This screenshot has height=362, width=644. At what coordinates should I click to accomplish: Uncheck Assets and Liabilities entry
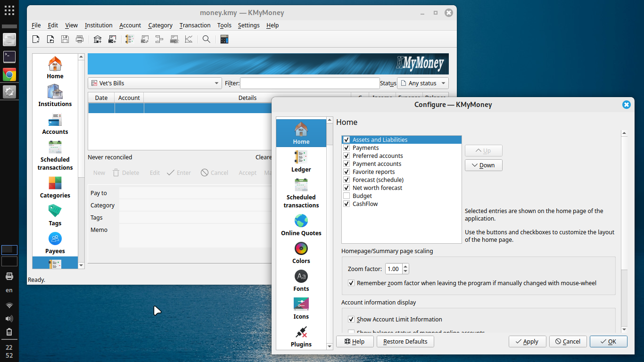click(x=347, y=140)
